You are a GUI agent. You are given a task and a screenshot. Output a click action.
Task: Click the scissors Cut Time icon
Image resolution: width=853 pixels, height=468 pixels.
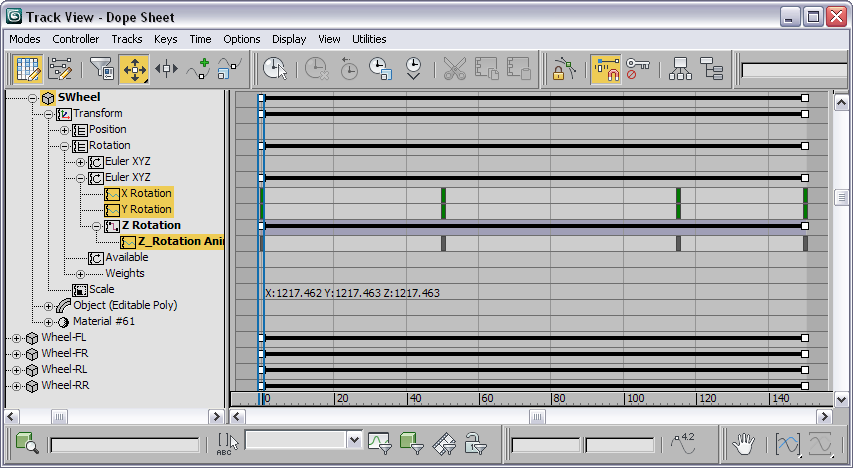tap(455, 69)
